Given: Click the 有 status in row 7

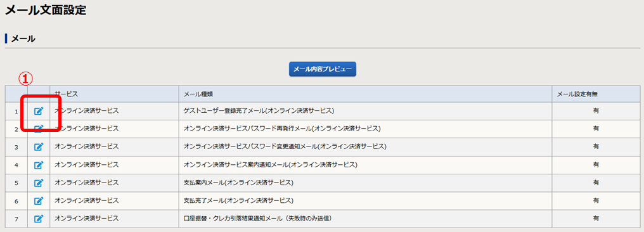Looking at the screenshot, I should (596, 219).
